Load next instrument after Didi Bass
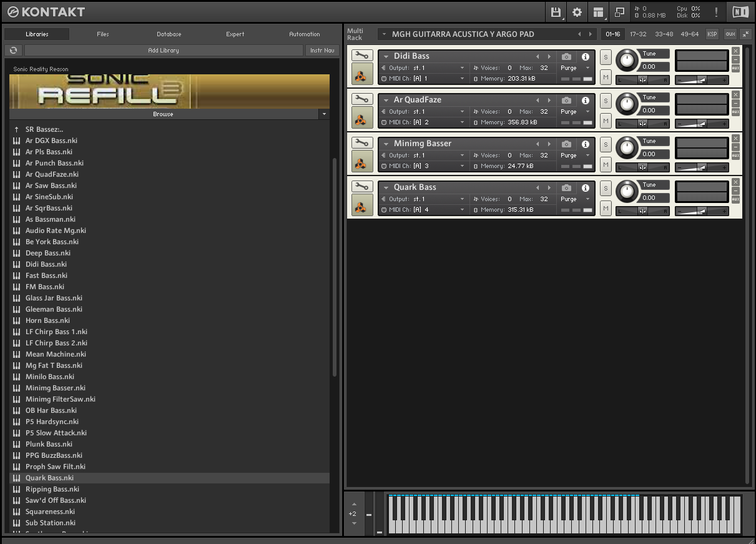This screenshot has width=756, height=544. click(549, 56)
